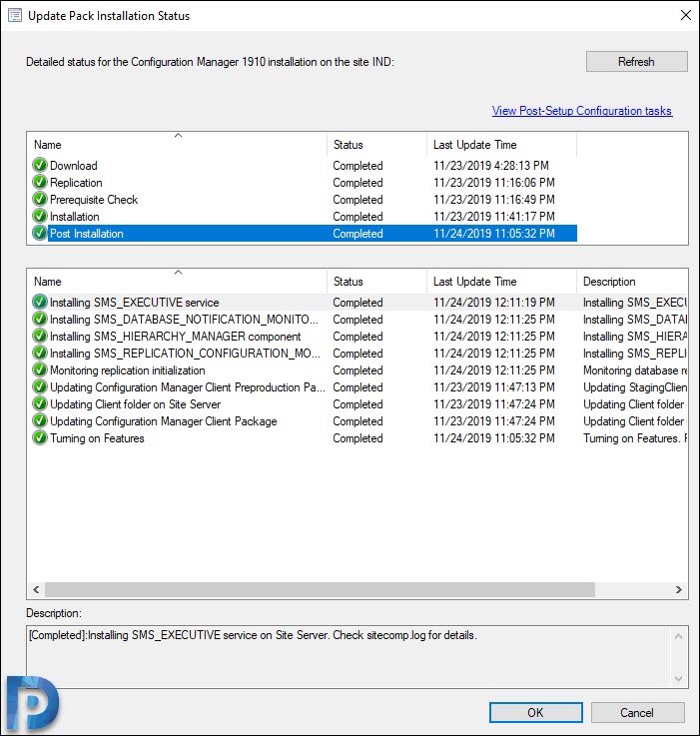Click the check icon for SMS_REPLICATION_CONFIGURATION_MO row
The width and height of the screenshot is (700, 736).
(x=40, y=353)
